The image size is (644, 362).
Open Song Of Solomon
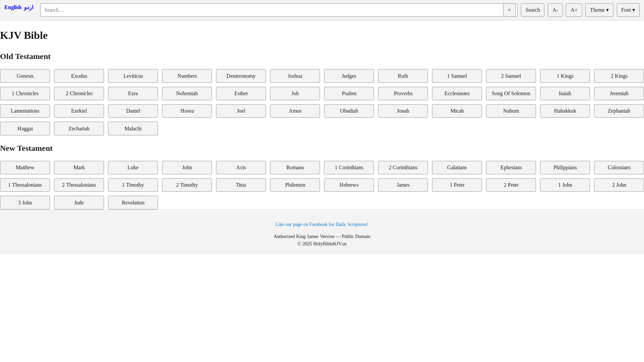511,94
